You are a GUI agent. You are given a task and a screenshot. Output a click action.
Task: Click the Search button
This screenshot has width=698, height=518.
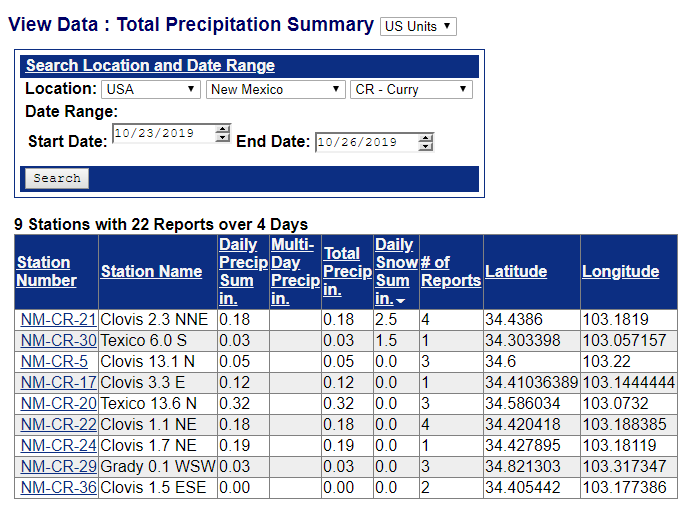point(57,178)
